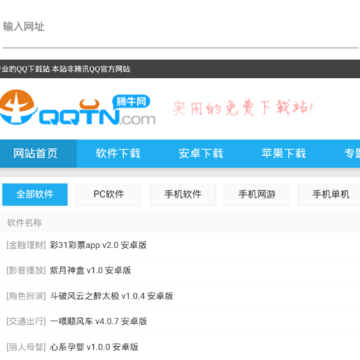Click the 软件名称 column header

point(25,223)
